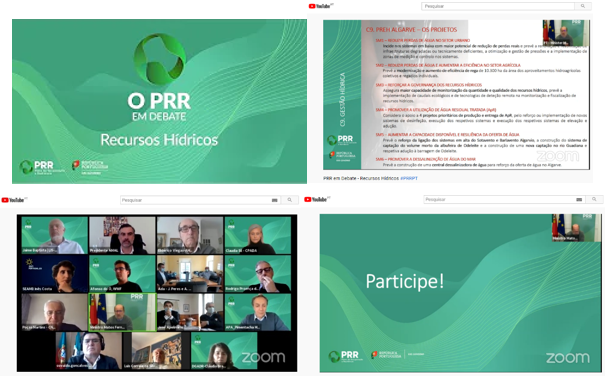This screenshot has width=610, height=384.
Task: Click the title 'PRR em Debate - Recursos Hídricos'
Action: point(361,178)
